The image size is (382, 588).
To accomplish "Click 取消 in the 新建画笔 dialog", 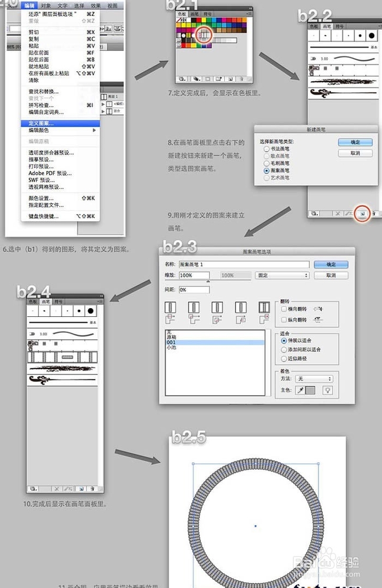I will pos(356,153).
